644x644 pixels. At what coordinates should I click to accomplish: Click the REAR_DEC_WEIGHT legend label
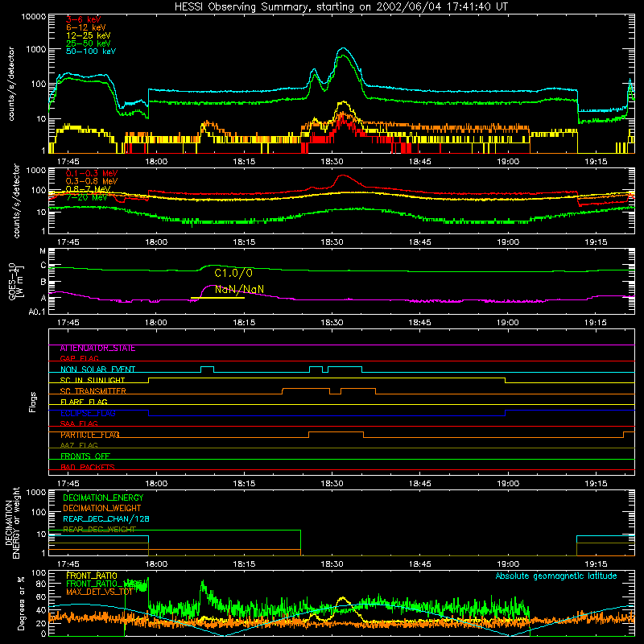[x=99, y=530]
